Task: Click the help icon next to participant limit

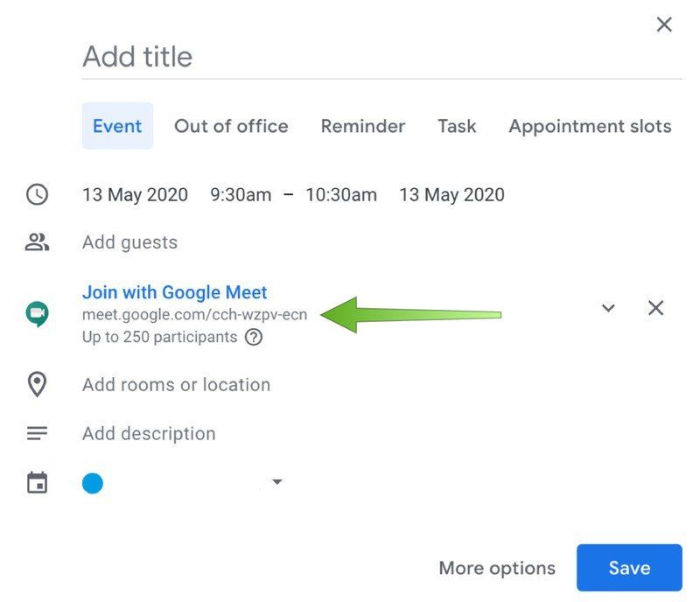Action: (254, 337)
